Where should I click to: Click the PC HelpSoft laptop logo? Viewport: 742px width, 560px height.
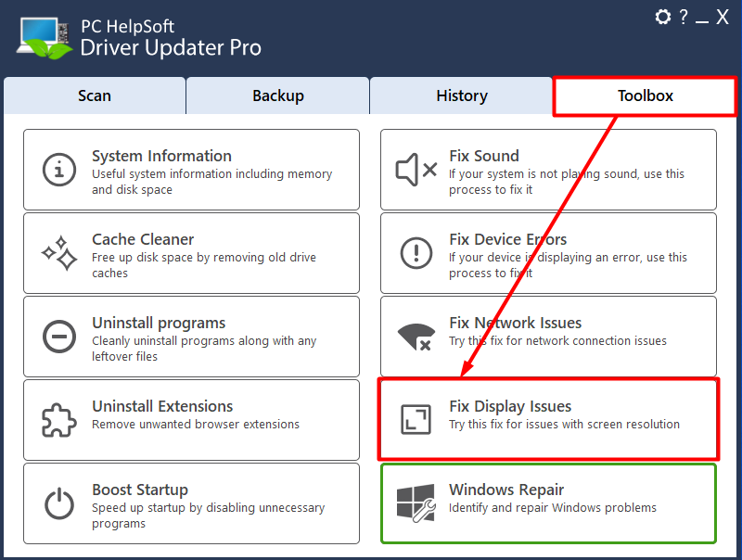click(45, 38)
